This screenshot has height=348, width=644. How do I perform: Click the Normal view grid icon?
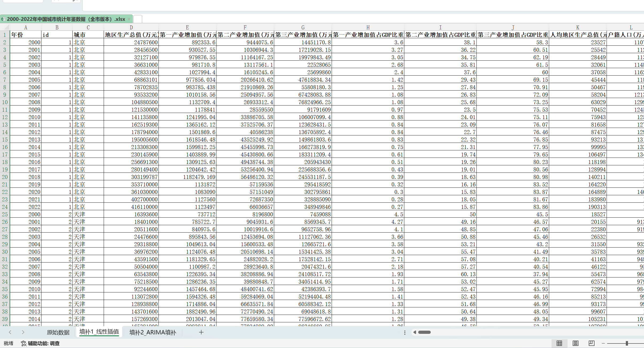point(559,343)
